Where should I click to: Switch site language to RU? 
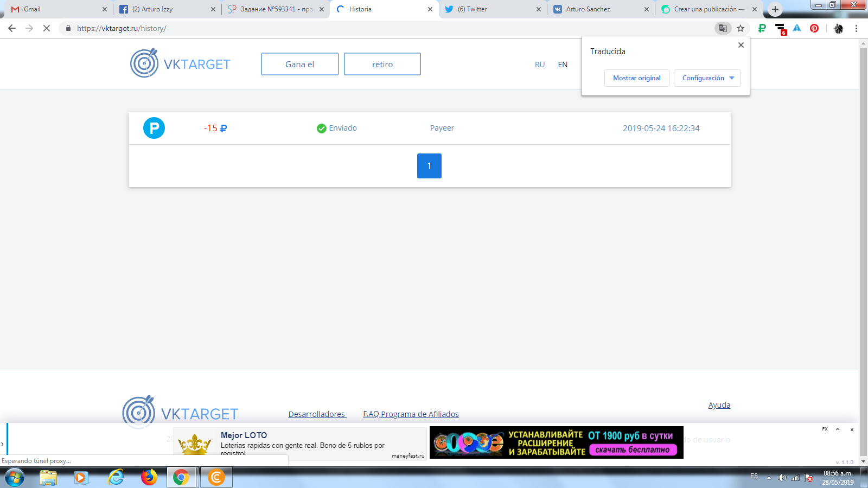tap(540, 65)
